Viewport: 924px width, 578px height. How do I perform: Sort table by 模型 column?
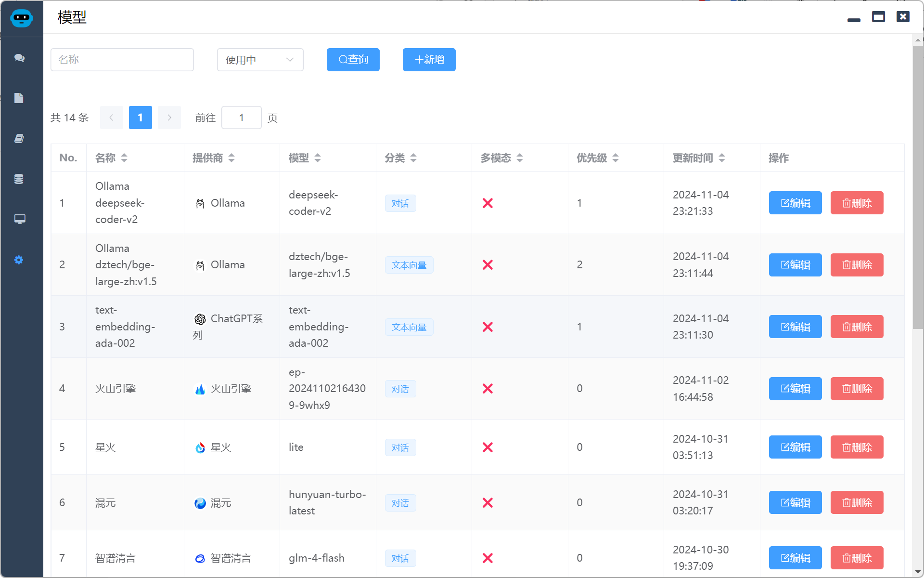point(318,158)
